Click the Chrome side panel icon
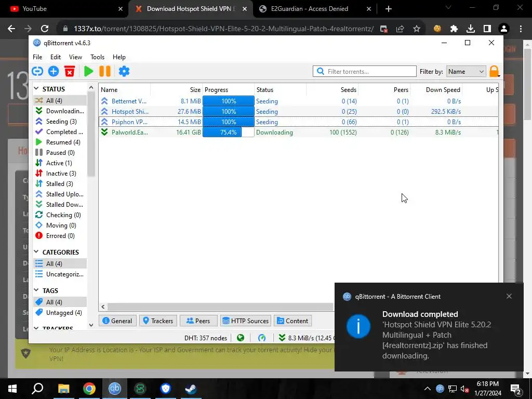Image resolution: width=532 pixels, height=399 pixels. pyautogui.click(x=487, y=29)
